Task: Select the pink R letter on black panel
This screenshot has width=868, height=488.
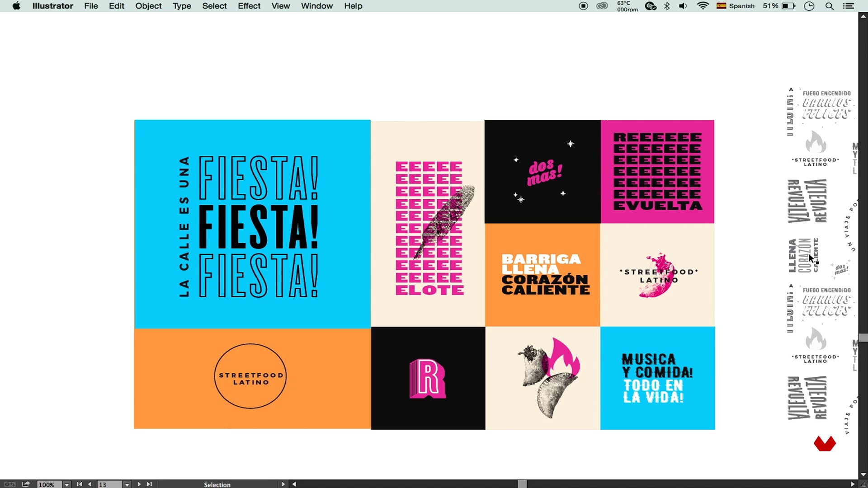Action: point(428,379)
